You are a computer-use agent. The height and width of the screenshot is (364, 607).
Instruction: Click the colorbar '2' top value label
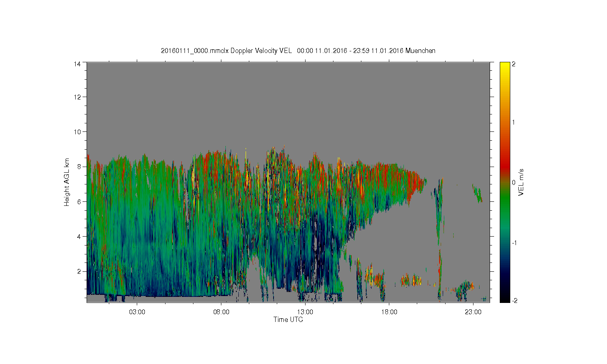[x=514, y=64]
